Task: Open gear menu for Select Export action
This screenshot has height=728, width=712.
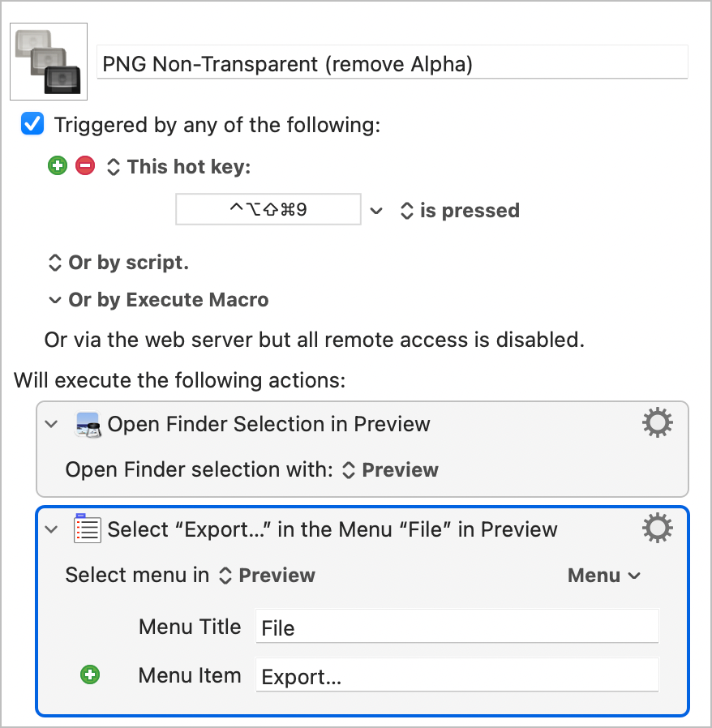Action: pos(657,529)
